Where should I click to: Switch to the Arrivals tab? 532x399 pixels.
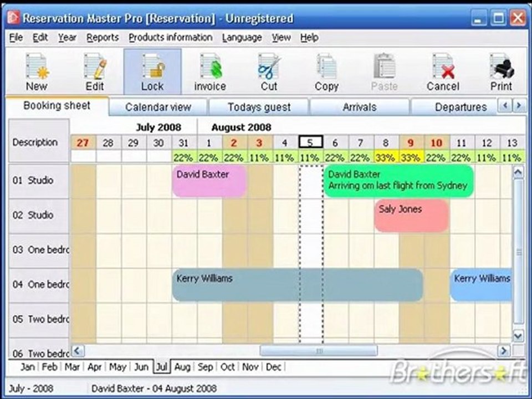pyautogui.click(x=360, y=107)
